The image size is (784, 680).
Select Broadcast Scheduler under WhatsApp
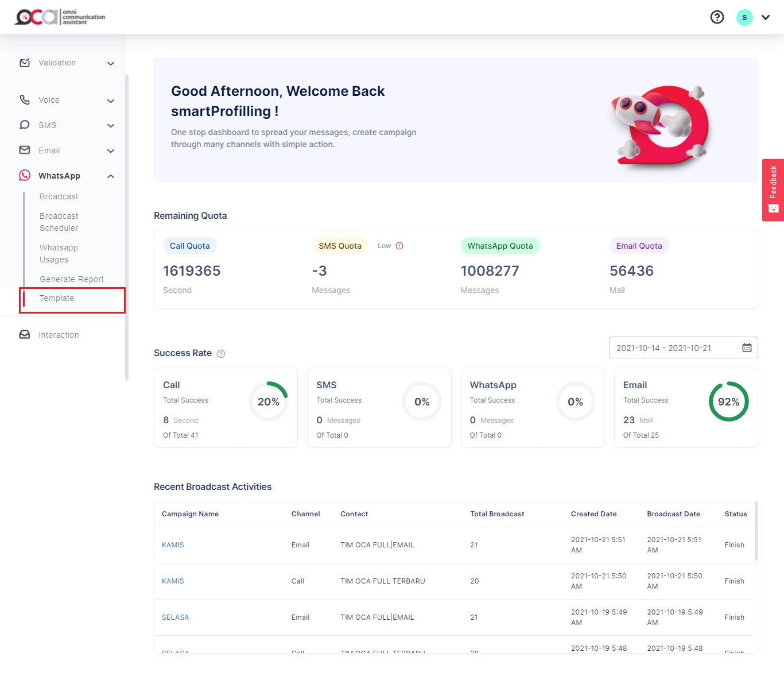click(x=59, y=222)
